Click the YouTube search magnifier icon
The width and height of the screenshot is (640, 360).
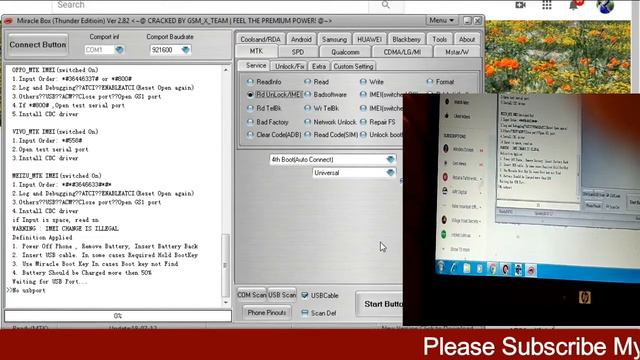[x=386, y=5]
